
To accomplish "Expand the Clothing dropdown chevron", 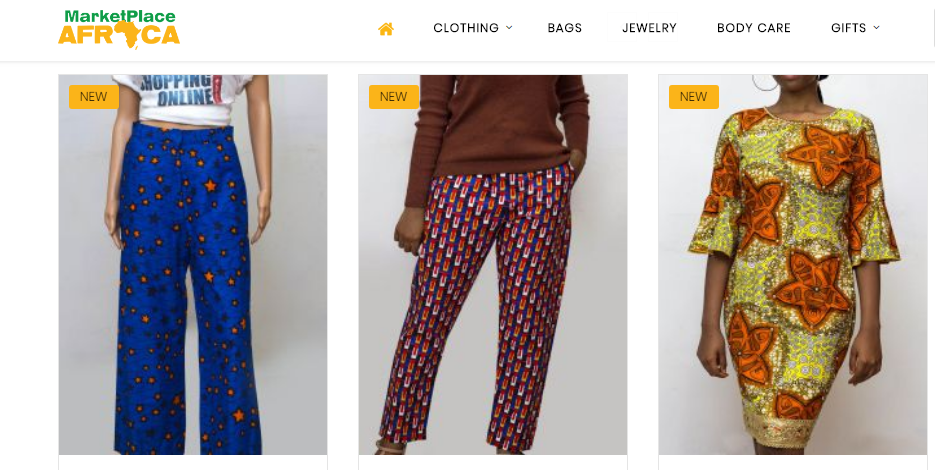I will pos(509,27).
